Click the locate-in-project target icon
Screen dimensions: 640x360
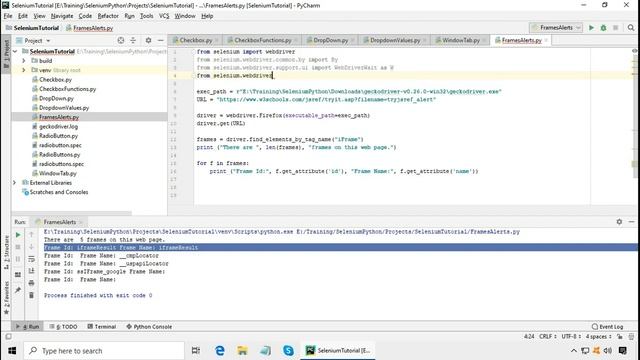(121, 40)
